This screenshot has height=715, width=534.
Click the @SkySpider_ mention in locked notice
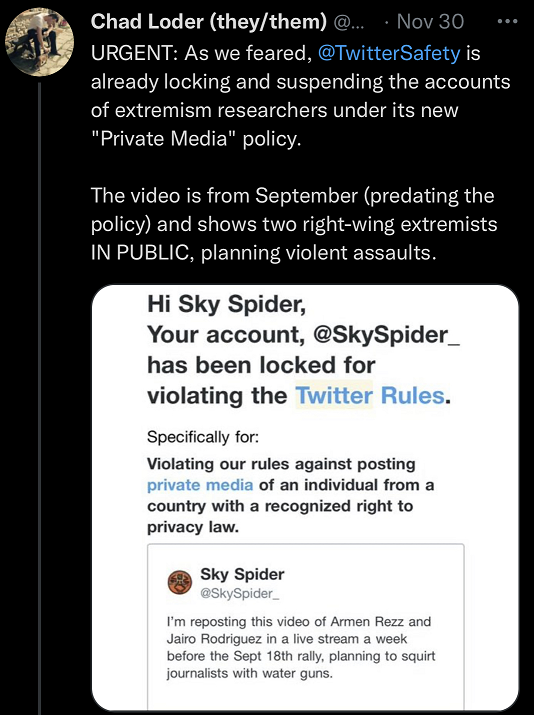pyautogui.click(x=386, y=335)
